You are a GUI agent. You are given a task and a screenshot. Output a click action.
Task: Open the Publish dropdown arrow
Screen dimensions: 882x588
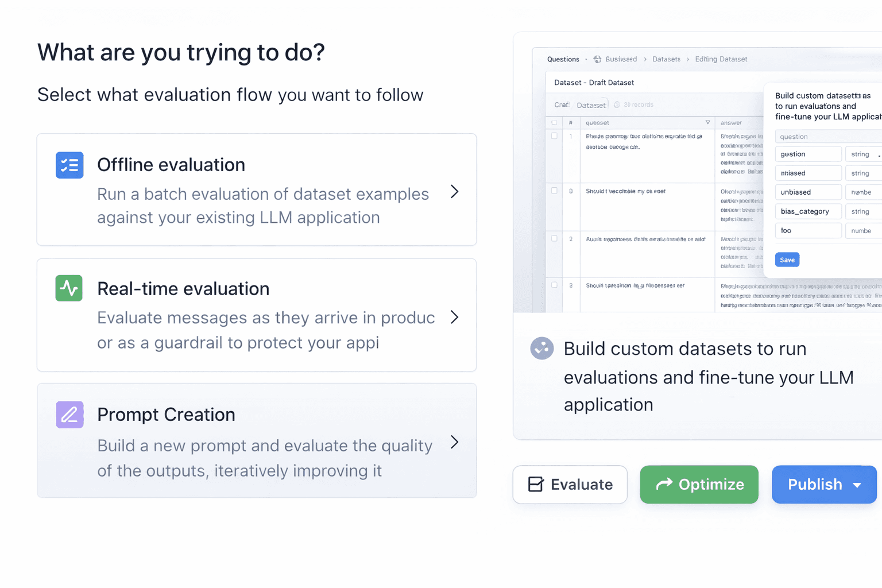click(857, 485)
